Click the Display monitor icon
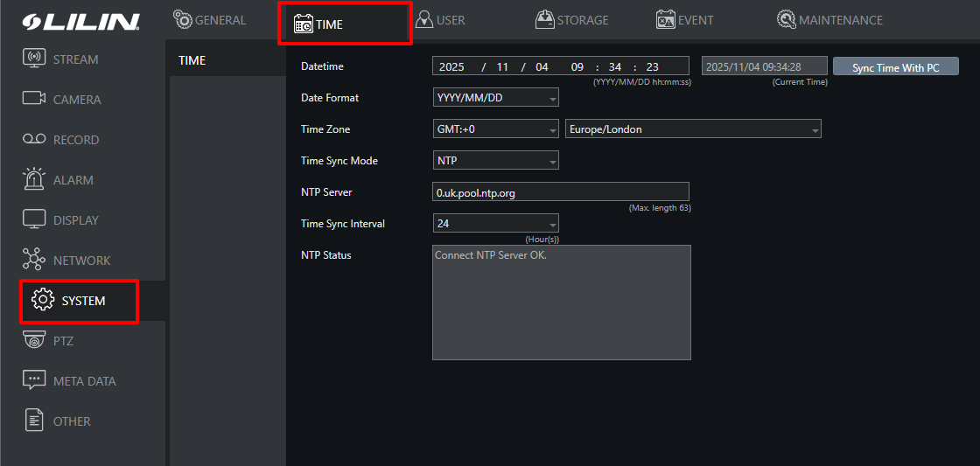 (x=35, y=219)
